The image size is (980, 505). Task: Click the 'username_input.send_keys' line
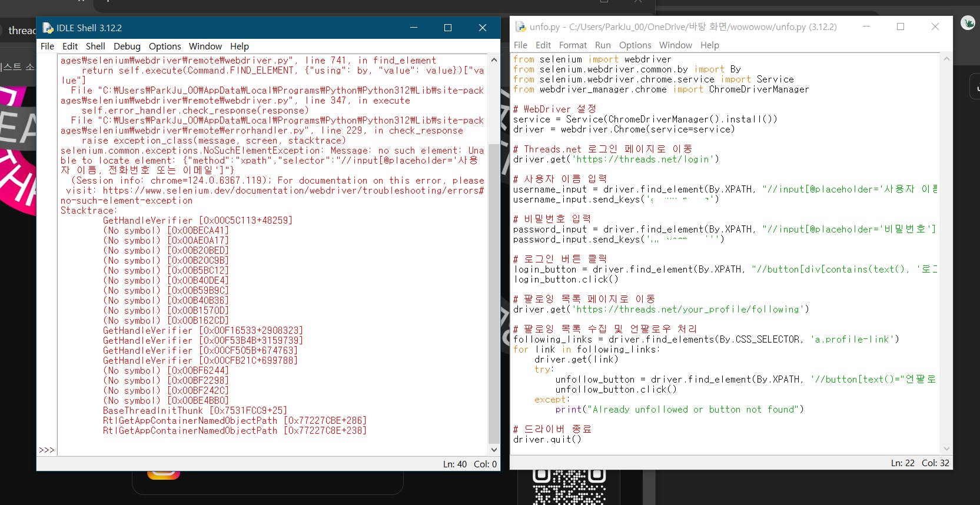(616, 200)
